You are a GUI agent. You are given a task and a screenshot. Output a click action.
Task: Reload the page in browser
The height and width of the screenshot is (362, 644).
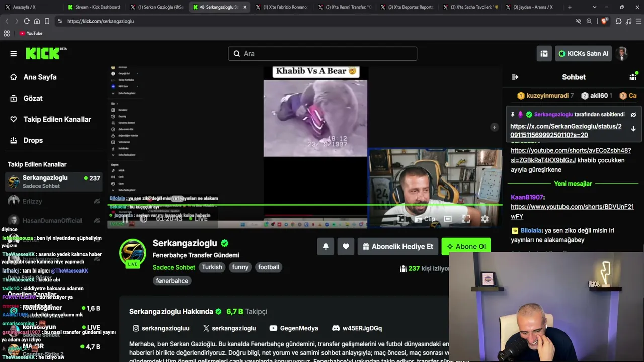tap(27, 21)
